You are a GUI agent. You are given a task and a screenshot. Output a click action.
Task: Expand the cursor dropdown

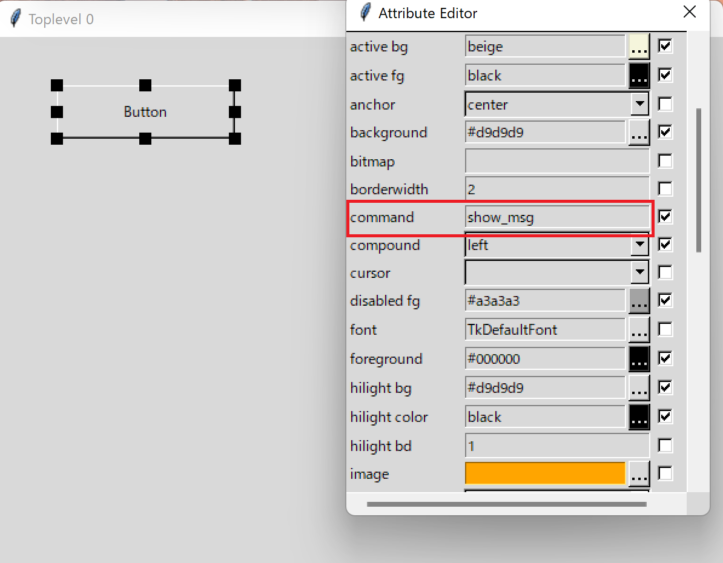(640, 272)
